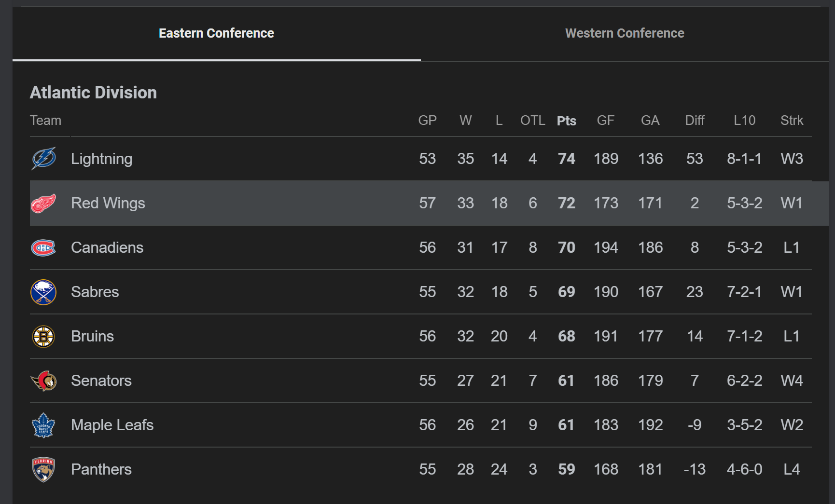Open the Lightning team name link
Viewport: 835px width, 504px height.
coord(101,159)
